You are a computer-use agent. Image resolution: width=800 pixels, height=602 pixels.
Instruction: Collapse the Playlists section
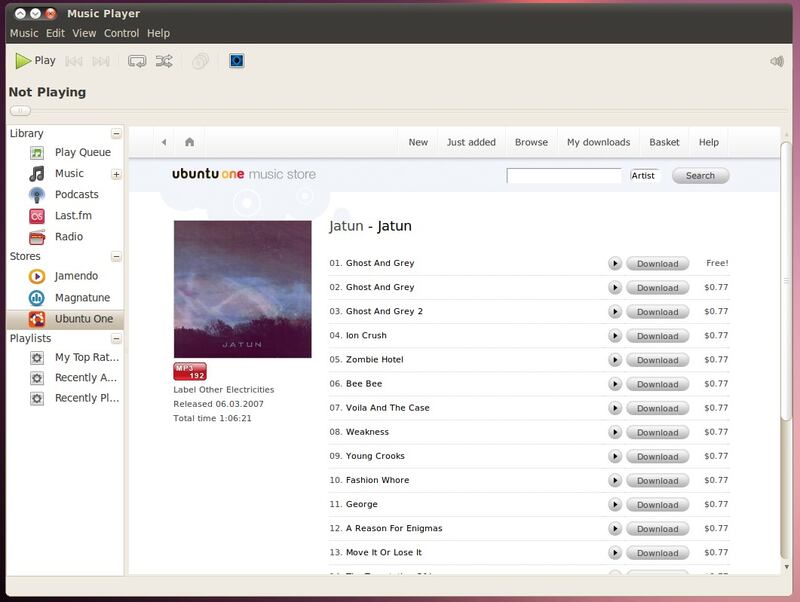click(x=116, y=338)
